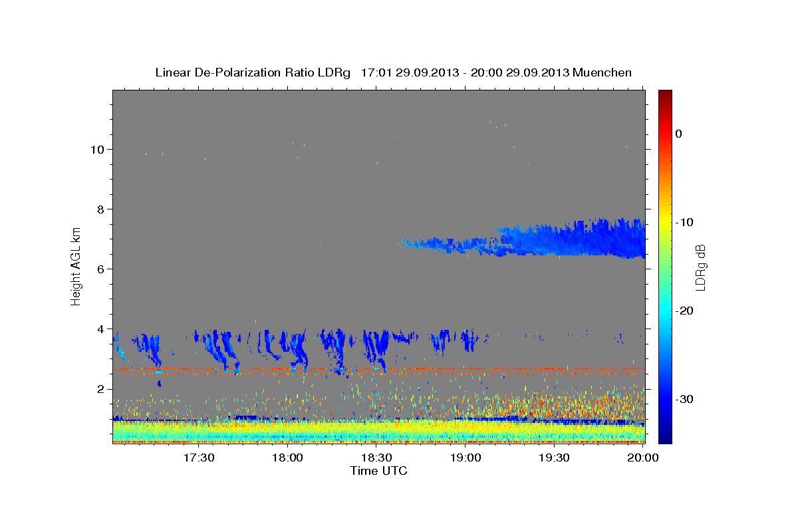Click the colorbar label '-20'
Image resolution: width=798 pixels, height=532 pixels.
point(684,311)
